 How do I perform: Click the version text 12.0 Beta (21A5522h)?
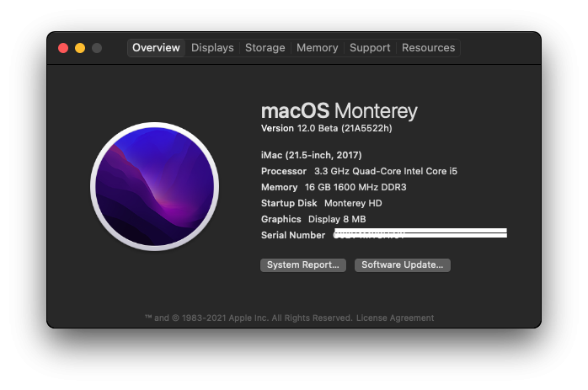345,128
